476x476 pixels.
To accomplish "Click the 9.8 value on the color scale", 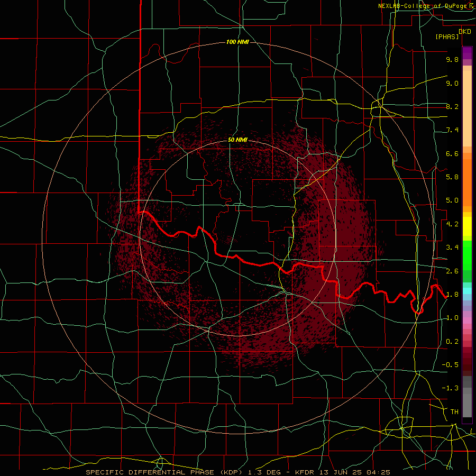I will point(452,59).
